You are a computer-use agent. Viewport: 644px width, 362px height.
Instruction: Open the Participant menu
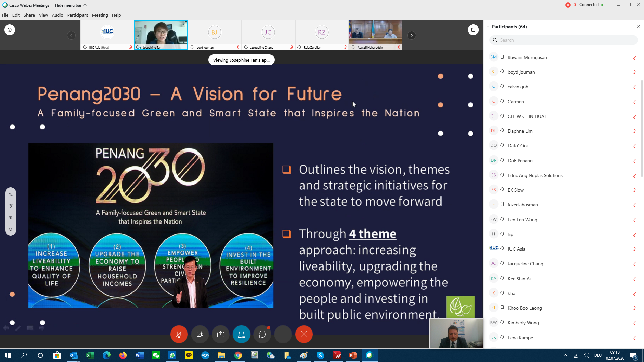(77, 15)
